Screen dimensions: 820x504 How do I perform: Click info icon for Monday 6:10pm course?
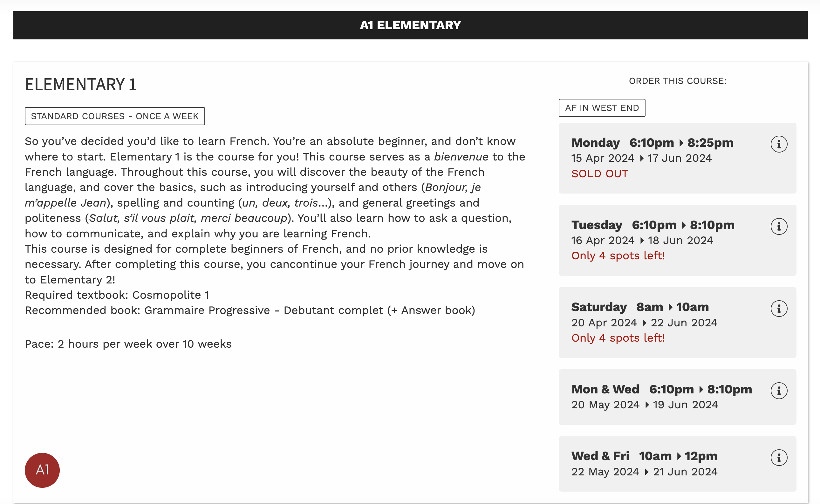point(779,144)
